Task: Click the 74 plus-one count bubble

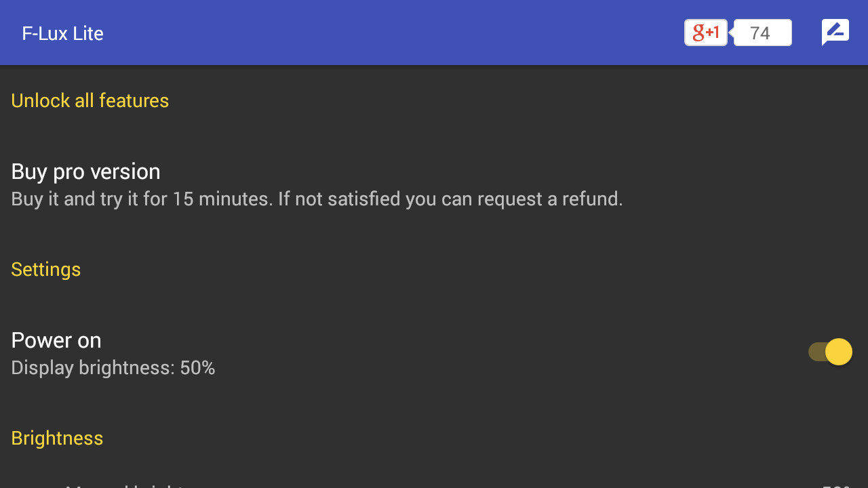Action: click(x=762, y=33)
